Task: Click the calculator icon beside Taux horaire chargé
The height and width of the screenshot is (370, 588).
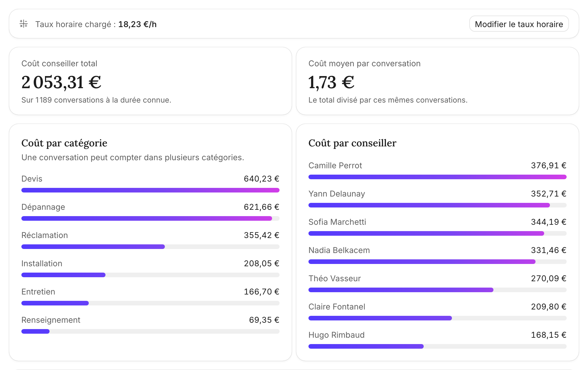Action: coord(24,24)
